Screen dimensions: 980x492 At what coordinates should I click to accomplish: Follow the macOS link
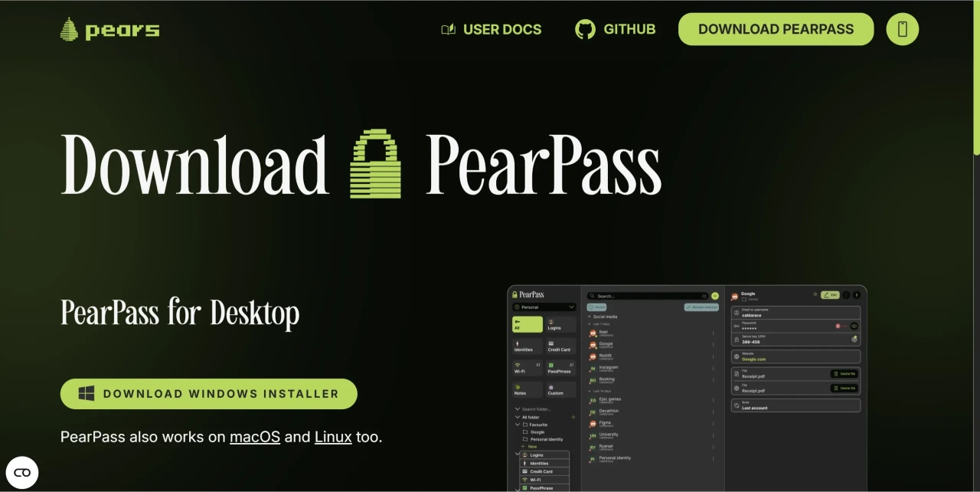(x=254, y=437)
